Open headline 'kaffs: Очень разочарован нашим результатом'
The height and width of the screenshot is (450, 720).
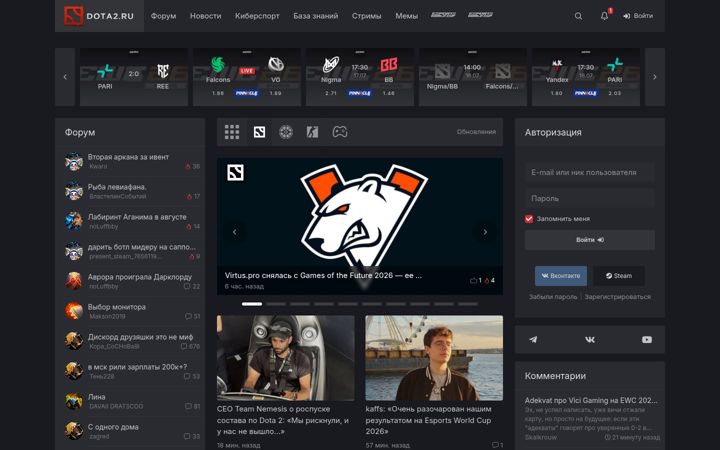click(x=429, y=420)
